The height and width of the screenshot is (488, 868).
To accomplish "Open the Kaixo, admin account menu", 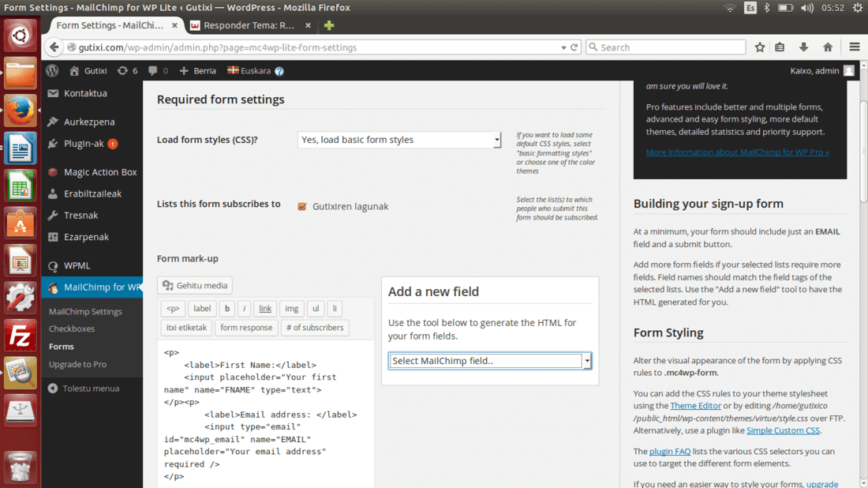I will coord(822,70).
